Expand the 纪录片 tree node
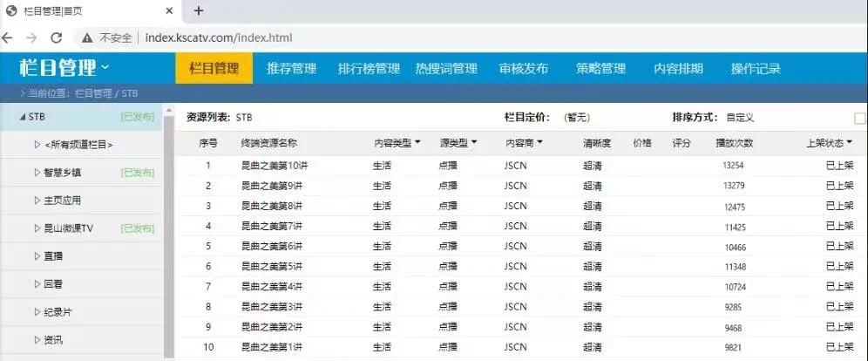Image resolution: width=868 pixels, height=361 pixels. (37, 312)
